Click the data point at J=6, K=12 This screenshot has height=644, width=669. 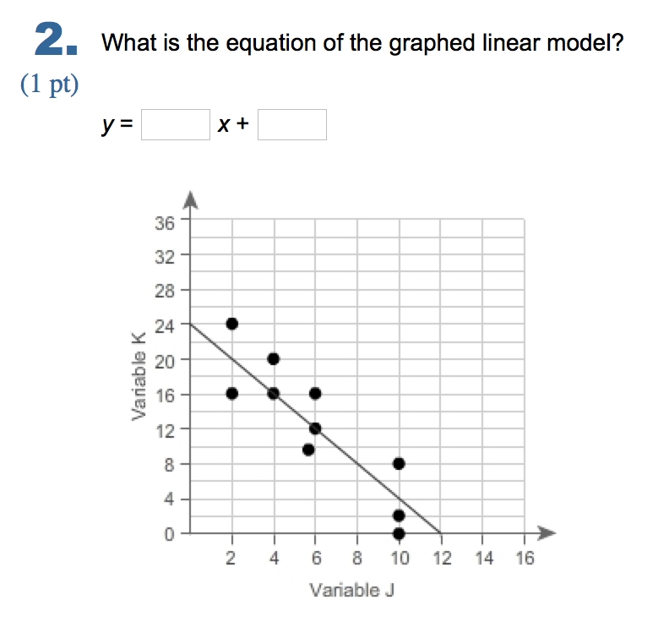[315, 428]
